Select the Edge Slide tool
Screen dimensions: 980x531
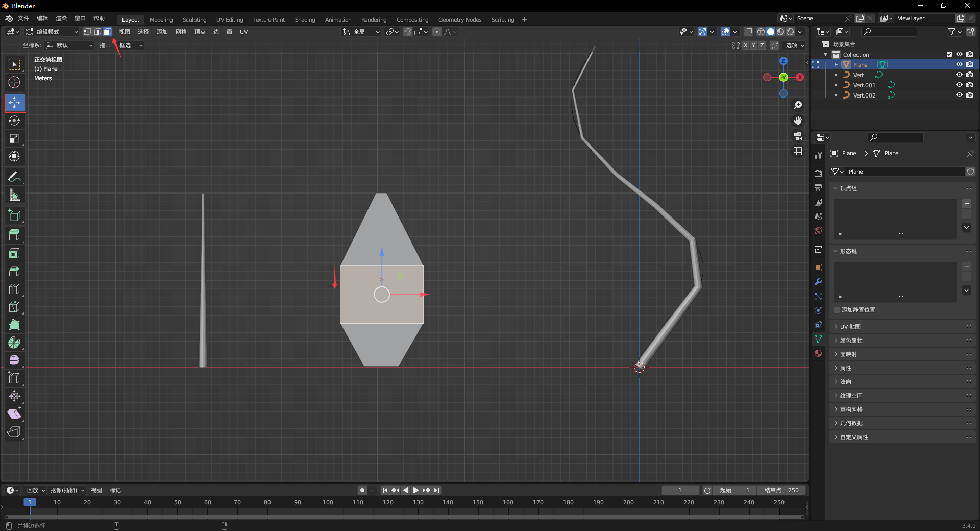(14, 378)
